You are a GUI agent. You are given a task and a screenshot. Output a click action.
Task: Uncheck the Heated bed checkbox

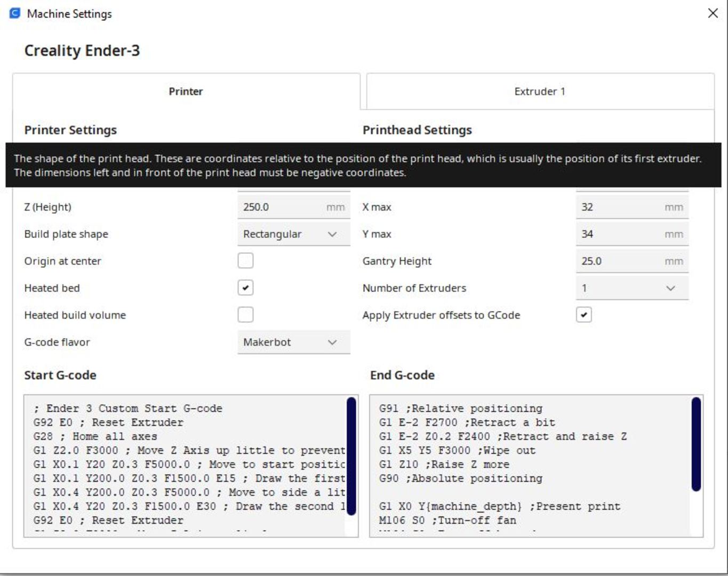[x=245, y=288]
